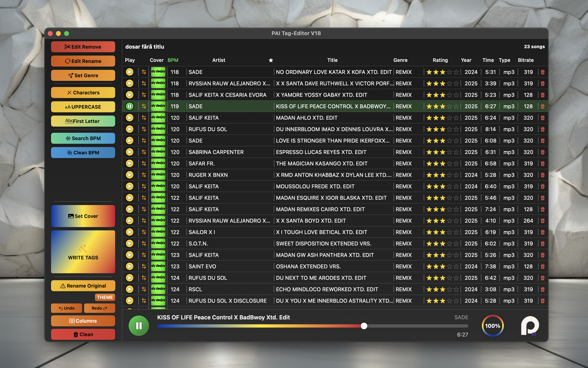The image size is (588, 368).
Task: Run Search BPM
Action: tap(83, 138)
